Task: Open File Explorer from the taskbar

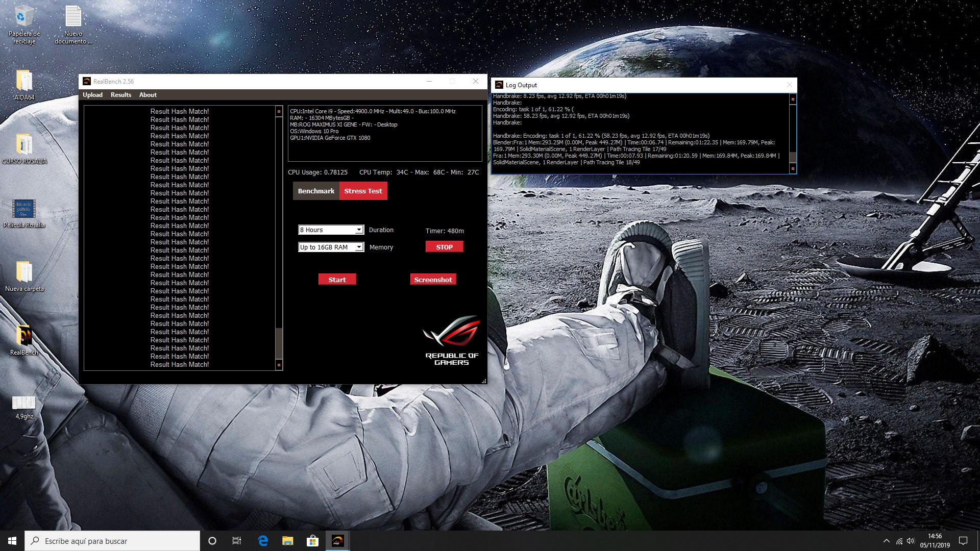Action: (x=287, y=541)
